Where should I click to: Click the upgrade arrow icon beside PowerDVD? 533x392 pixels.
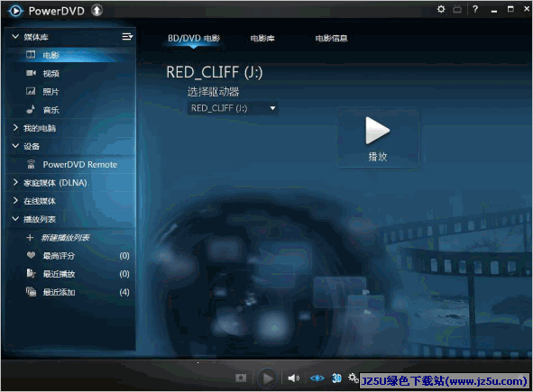tap(96, 10)
